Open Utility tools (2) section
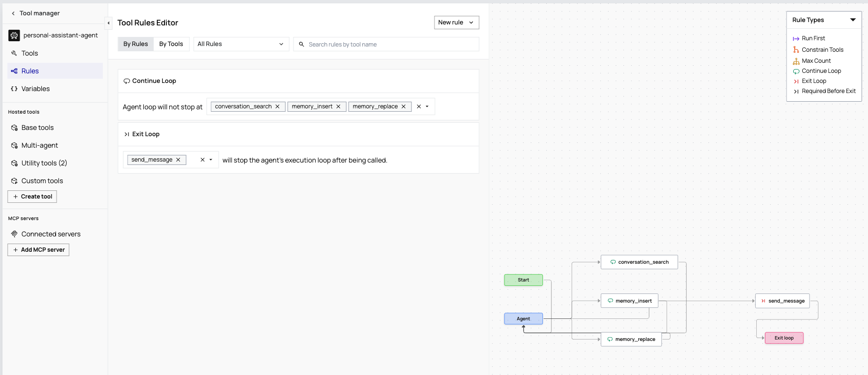 point(44,163)
